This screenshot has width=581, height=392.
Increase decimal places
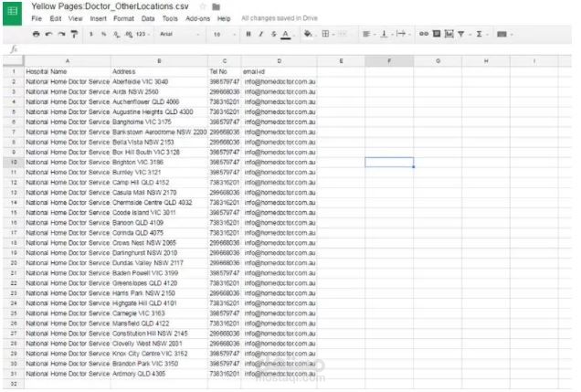[129, 34]
